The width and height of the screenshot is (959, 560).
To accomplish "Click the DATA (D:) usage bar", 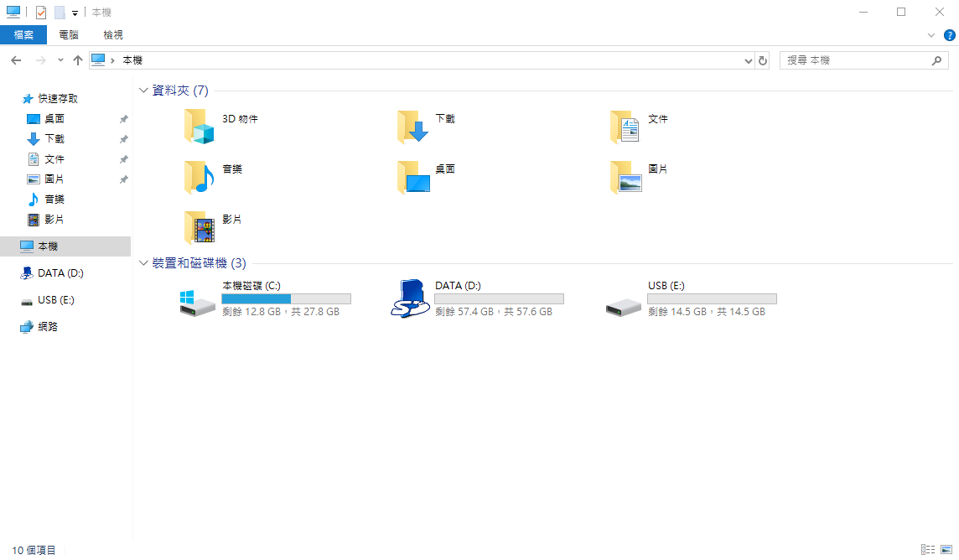I will (499, 299).
